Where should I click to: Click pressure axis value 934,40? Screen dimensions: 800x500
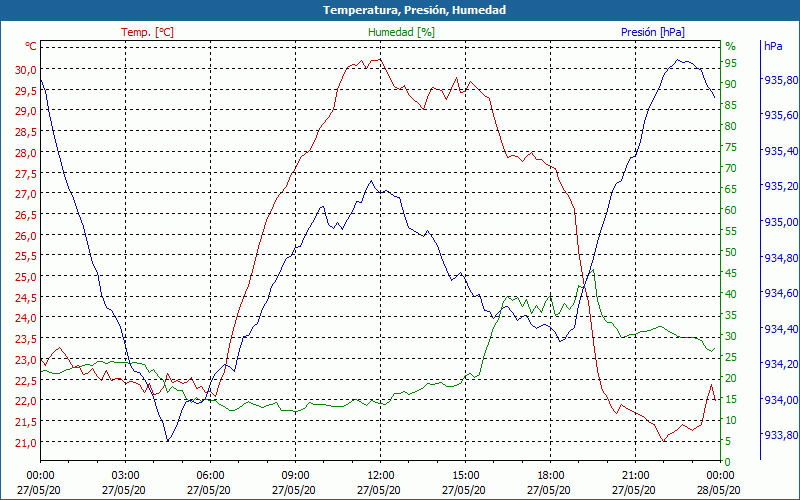780,329
